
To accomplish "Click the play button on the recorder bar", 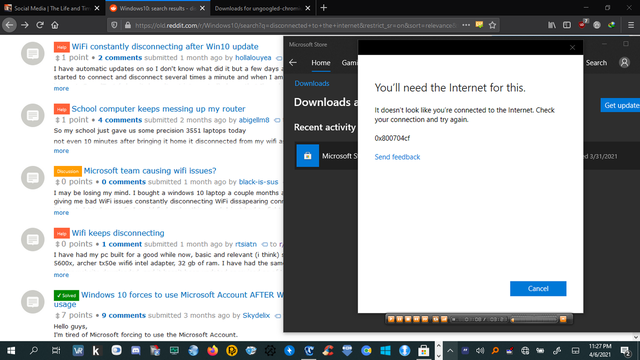I will (391, 319).
